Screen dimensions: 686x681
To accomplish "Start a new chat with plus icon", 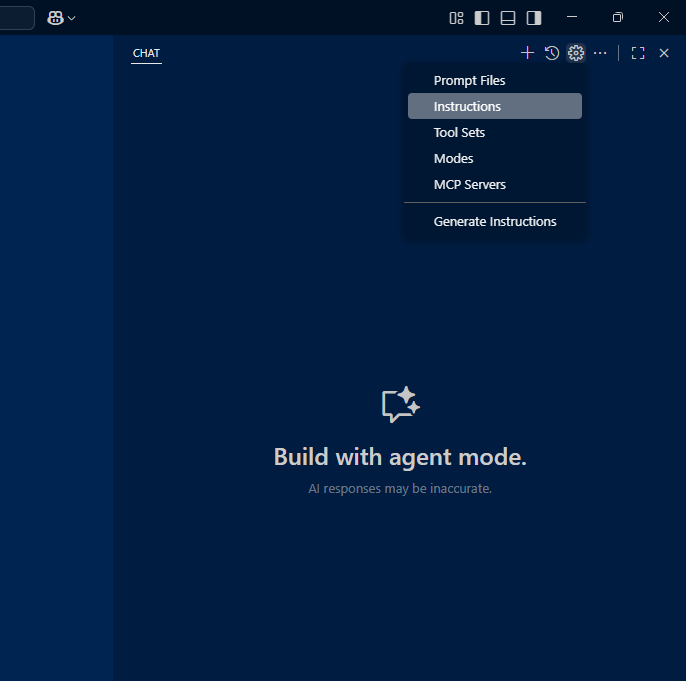I will [x=528, y=53].
